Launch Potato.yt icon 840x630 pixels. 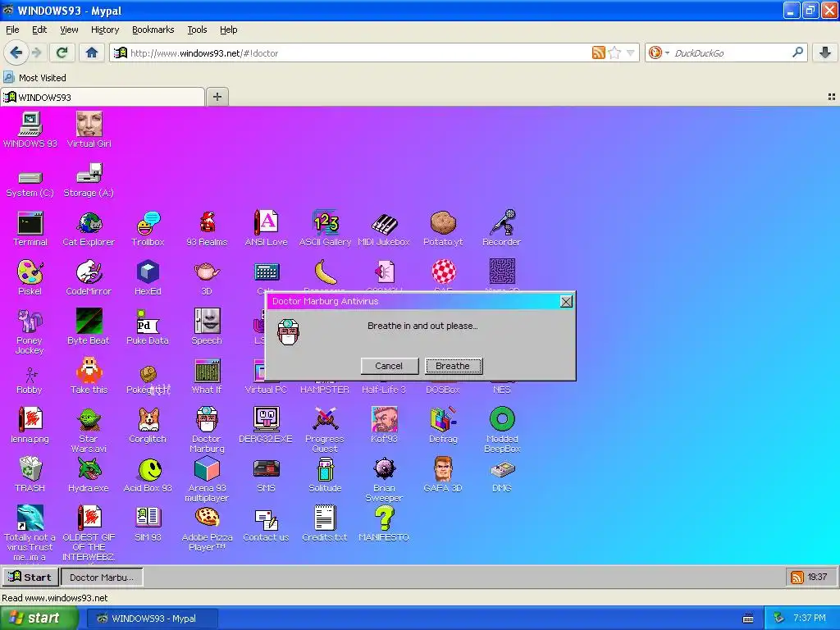click(443, 229)
